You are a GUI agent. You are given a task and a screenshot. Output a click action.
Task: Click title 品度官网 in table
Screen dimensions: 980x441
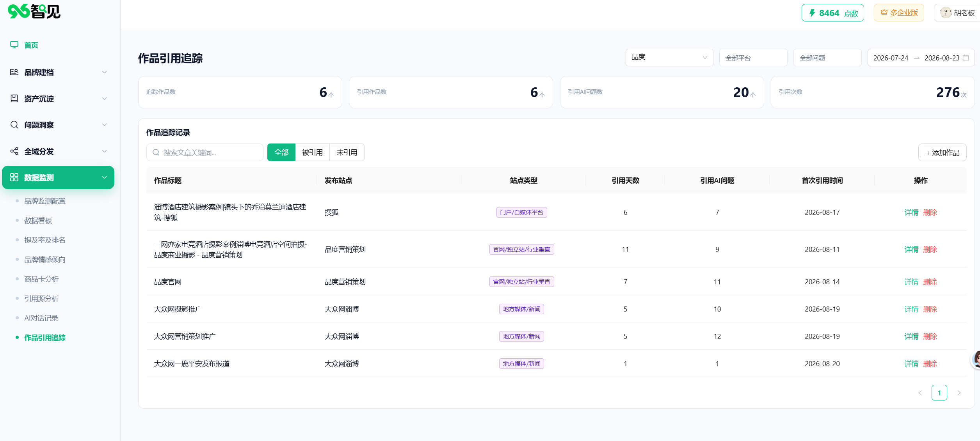pyautogui.click(x=168, y=282)
